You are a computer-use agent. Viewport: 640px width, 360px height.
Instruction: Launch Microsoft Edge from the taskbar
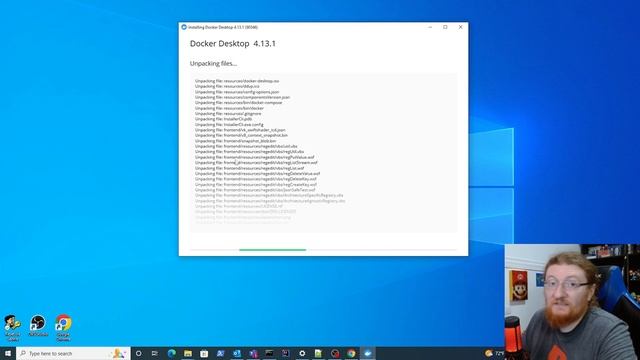tap(171, 353)
